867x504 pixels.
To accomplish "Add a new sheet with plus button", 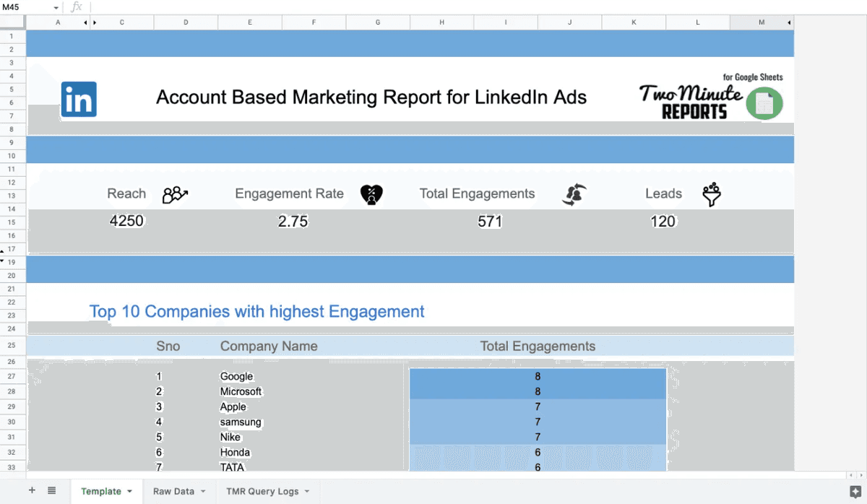I will pos(32,490).
